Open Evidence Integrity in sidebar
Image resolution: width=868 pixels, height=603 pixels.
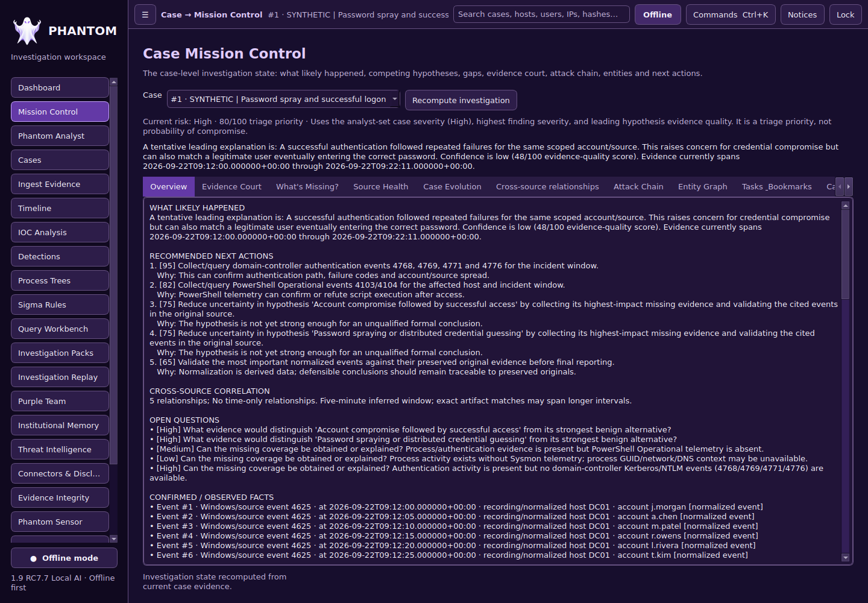point(60,497)
